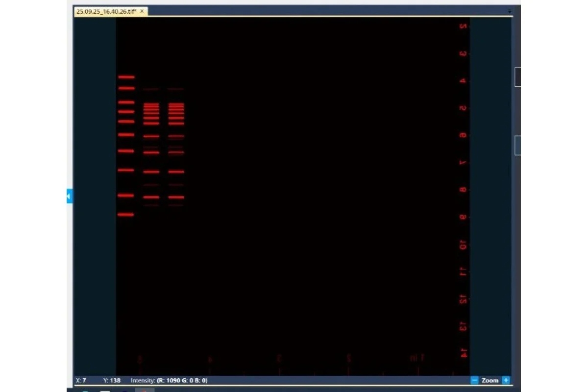Click the Zoom label in status bar
Image resolution: width=588 pixels, height=392 pixels.
(490, 380)
